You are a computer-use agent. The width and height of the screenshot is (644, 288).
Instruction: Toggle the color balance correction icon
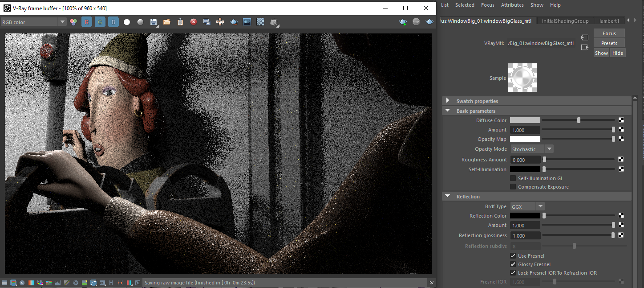point(49,283)
